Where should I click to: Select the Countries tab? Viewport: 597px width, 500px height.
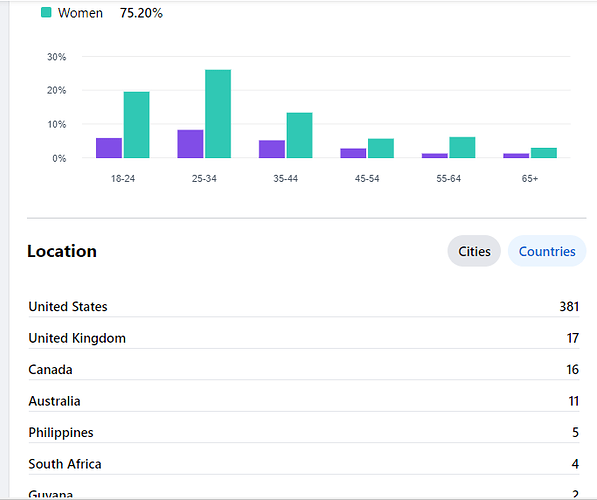[x=547, y=251]
